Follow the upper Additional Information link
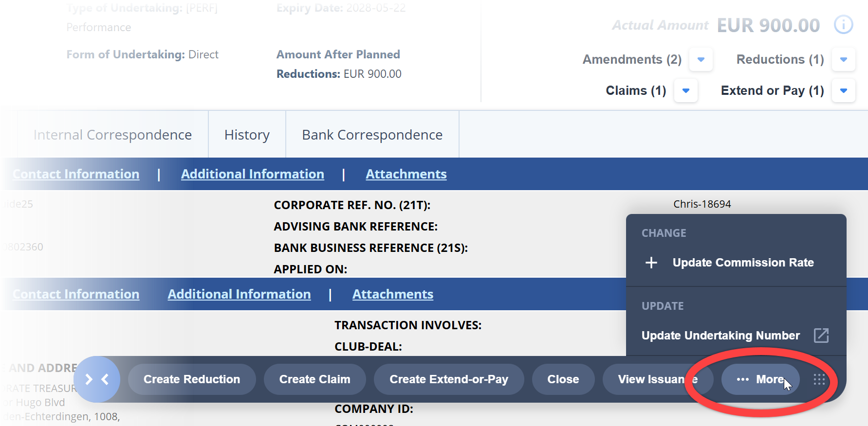 pyautogui.click(x=252, y=174)
